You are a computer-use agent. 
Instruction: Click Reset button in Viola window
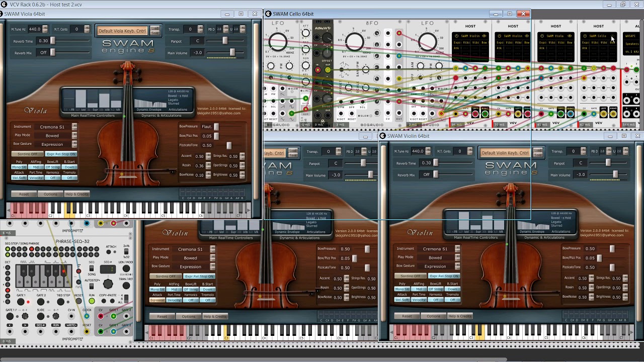pos(24,194)
